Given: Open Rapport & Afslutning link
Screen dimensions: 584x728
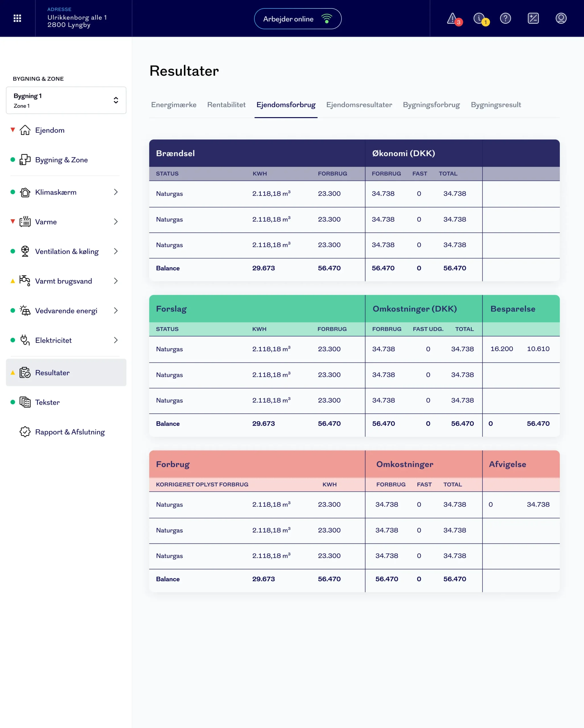Looking at the screenshot, I should point(70,432).
